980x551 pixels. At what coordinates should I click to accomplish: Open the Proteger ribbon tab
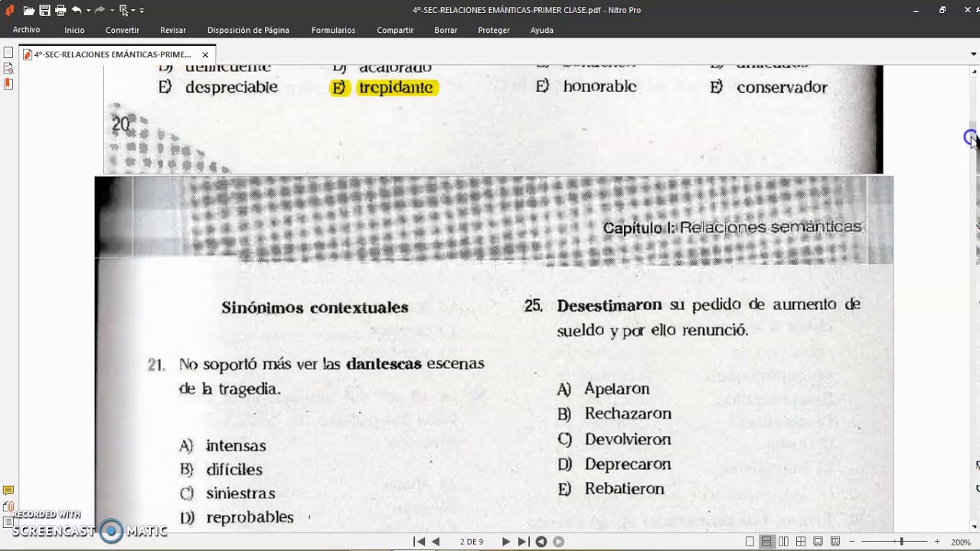[x=494, y=30]
